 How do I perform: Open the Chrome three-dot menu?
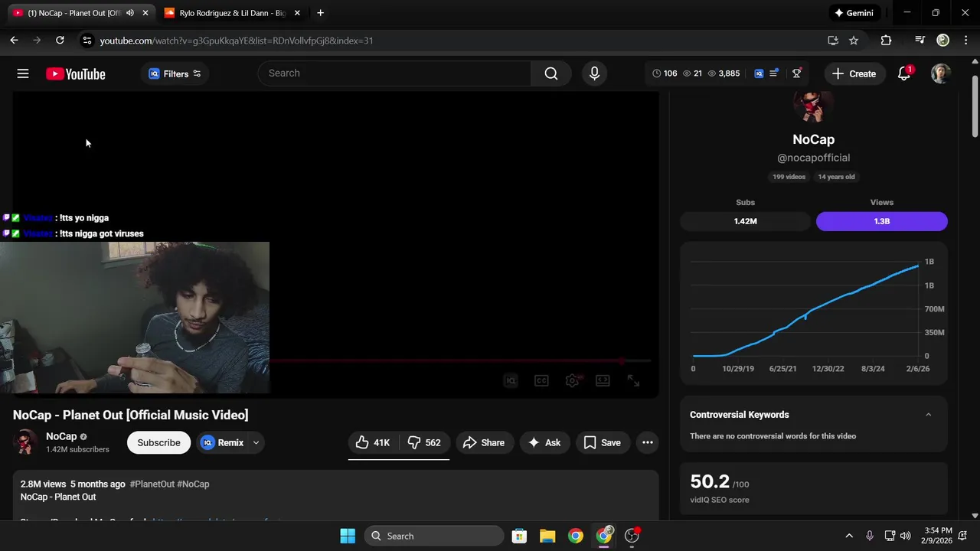pos(965,41)
